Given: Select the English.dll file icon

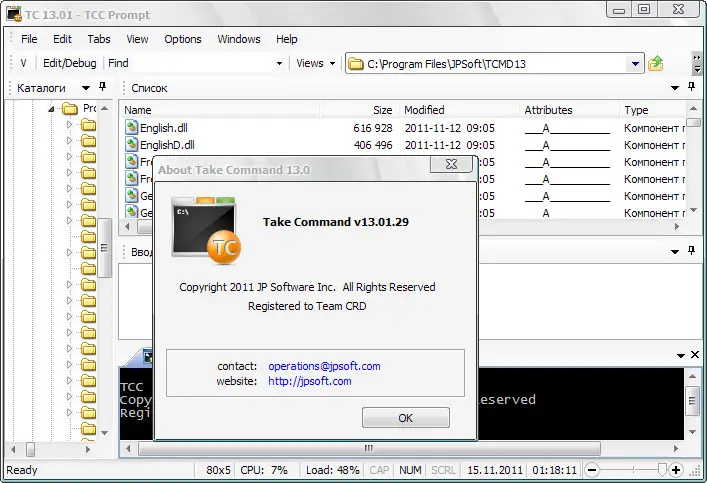Looking at the screenshot, I should (x=131, y=128).
